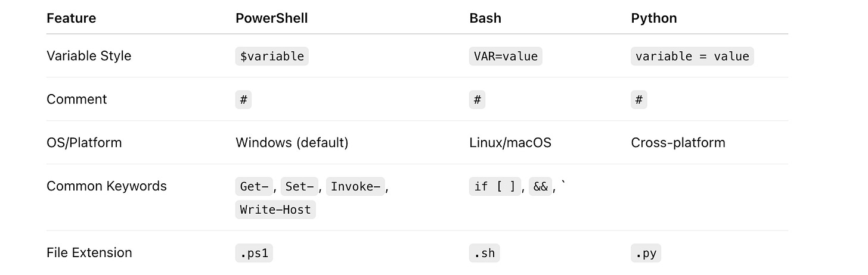Image resolution: width=868 pixels, height=275 pixels.
Task: Select the $variable code snippet
Action: click(x=272, y=56)
